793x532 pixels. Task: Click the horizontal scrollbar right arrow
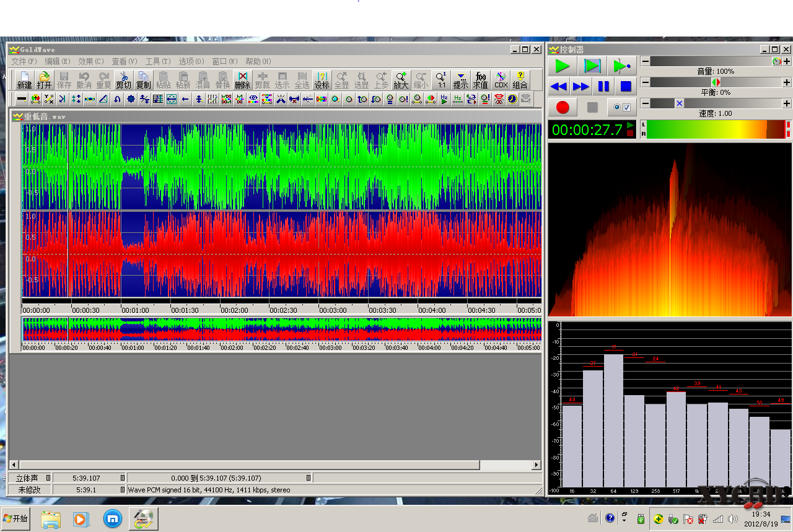click(x=537, y=464)
